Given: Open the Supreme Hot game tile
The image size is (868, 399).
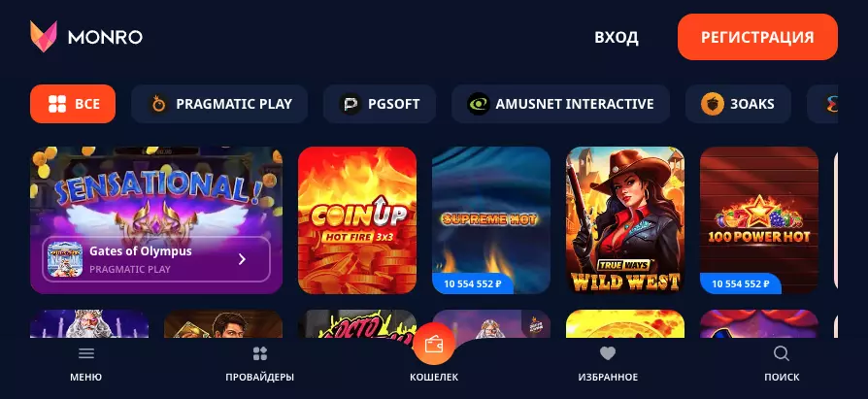Looking at the screenshot, I should point(491,220).
